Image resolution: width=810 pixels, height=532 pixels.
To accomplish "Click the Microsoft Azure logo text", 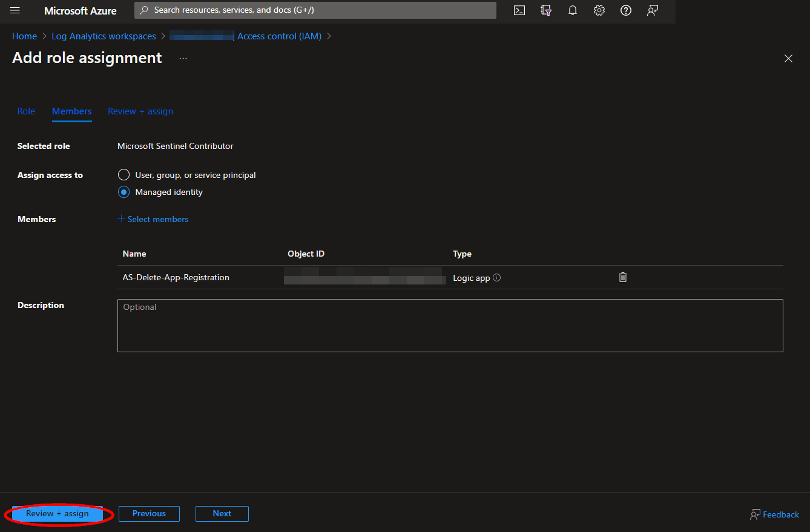I will click(x=81, y=11).
